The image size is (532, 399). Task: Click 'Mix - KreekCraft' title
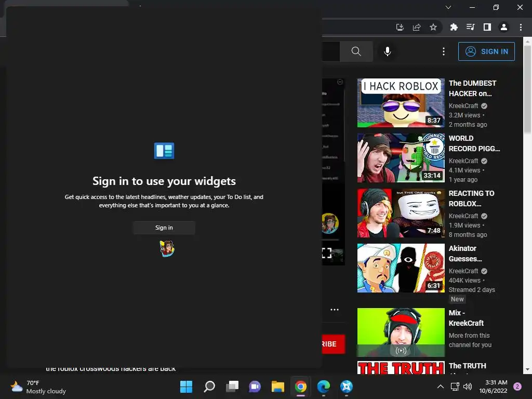[466, 318]
